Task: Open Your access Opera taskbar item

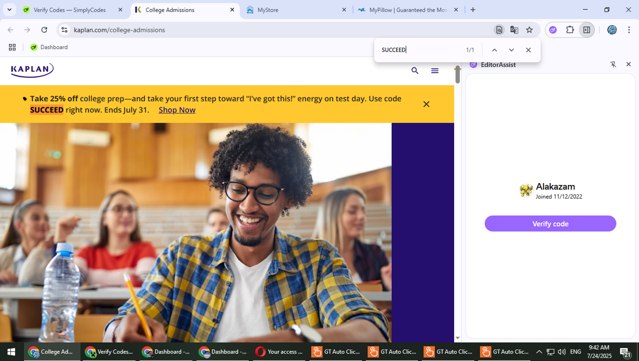Action: coord(279,352)
